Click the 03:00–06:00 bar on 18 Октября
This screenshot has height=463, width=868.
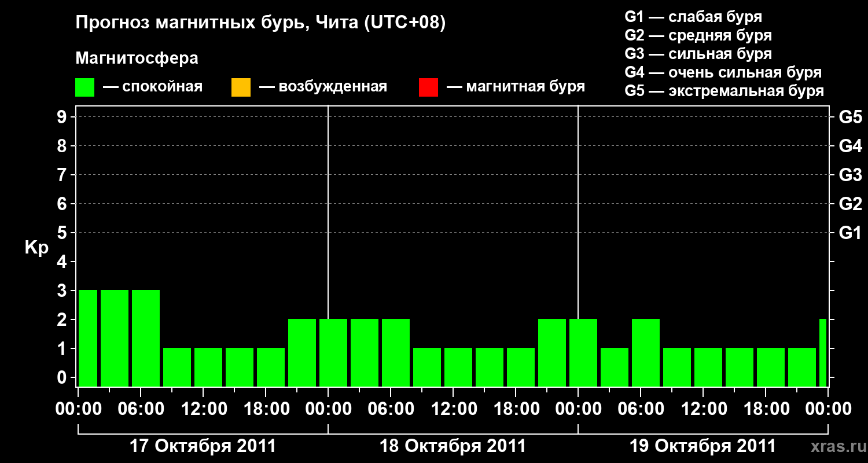pos(365,352)
